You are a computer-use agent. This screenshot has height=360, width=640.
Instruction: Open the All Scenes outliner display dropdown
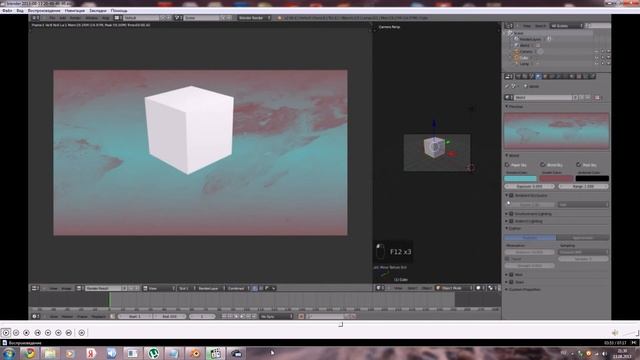567,26
